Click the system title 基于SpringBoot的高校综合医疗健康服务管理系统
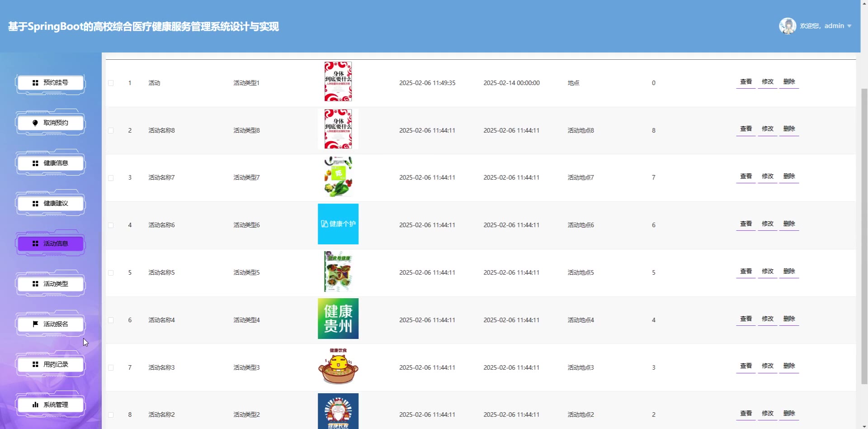This screenshot has width=868, height=429. (x=143, y=27)
